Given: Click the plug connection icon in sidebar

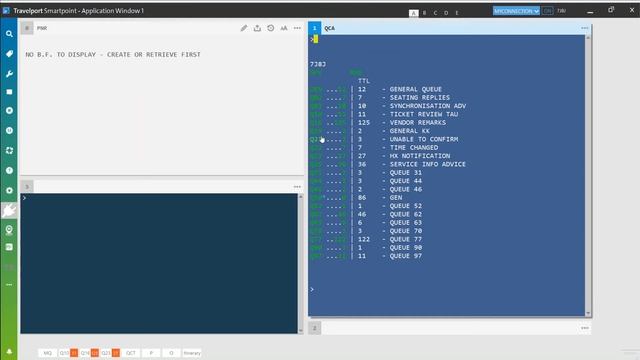Looking at the screenshot, I should 9,211.
